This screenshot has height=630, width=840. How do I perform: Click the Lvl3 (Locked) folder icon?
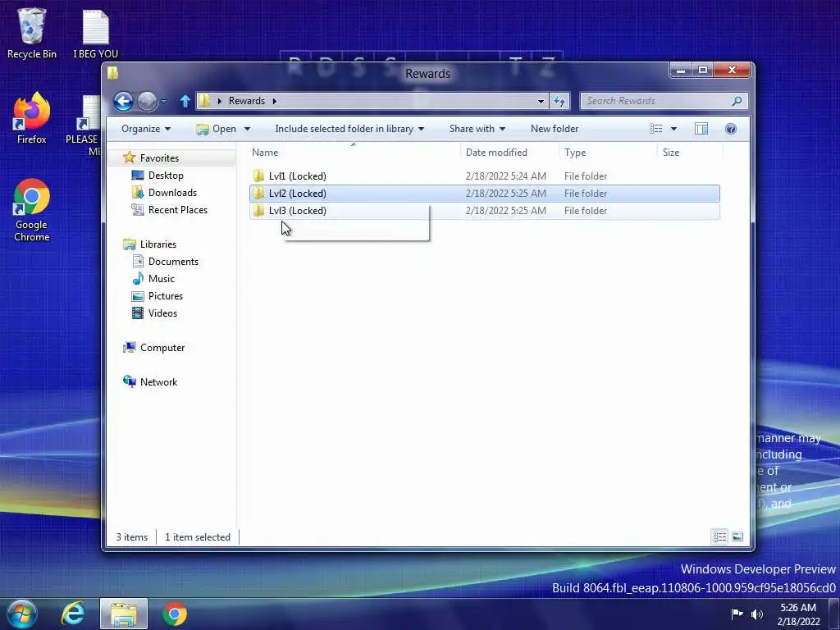(258, 210)
